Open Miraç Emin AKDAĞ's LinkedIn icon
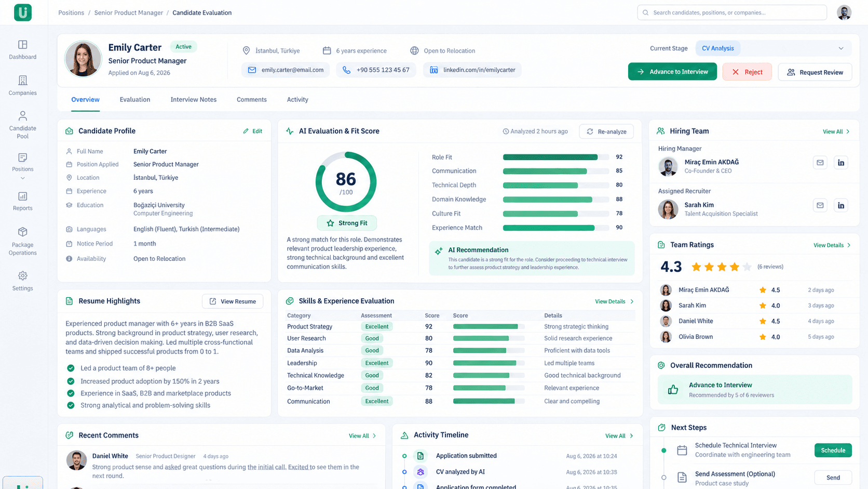The height and width of the screenshot is (489, 868). point(841,163)
